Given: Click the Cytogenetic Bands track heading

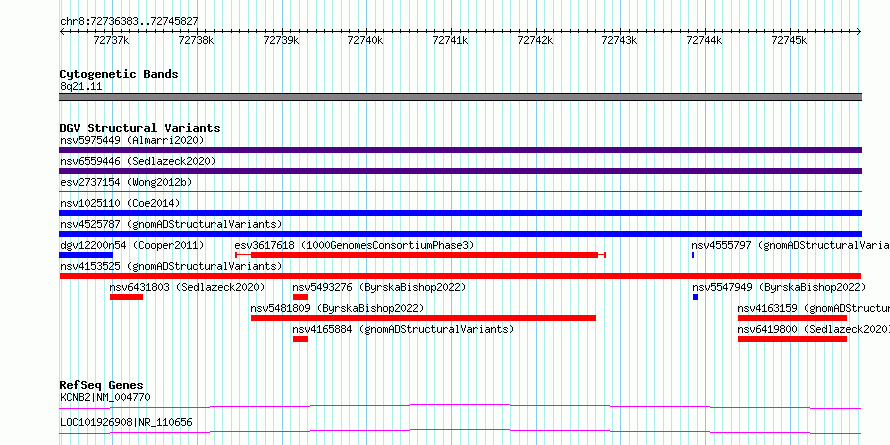Looking at the screenshot, I should point(119,74).
